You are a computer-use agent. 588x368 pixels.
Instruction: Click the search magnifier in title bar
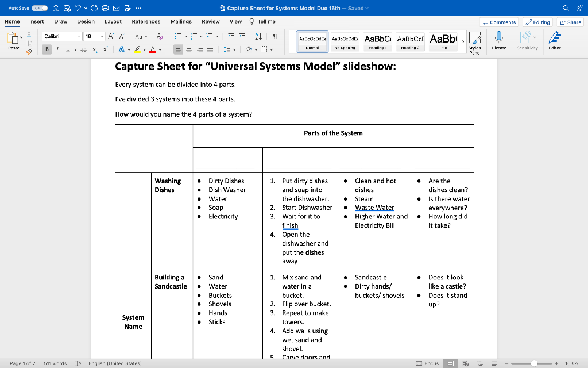[566, 8]
